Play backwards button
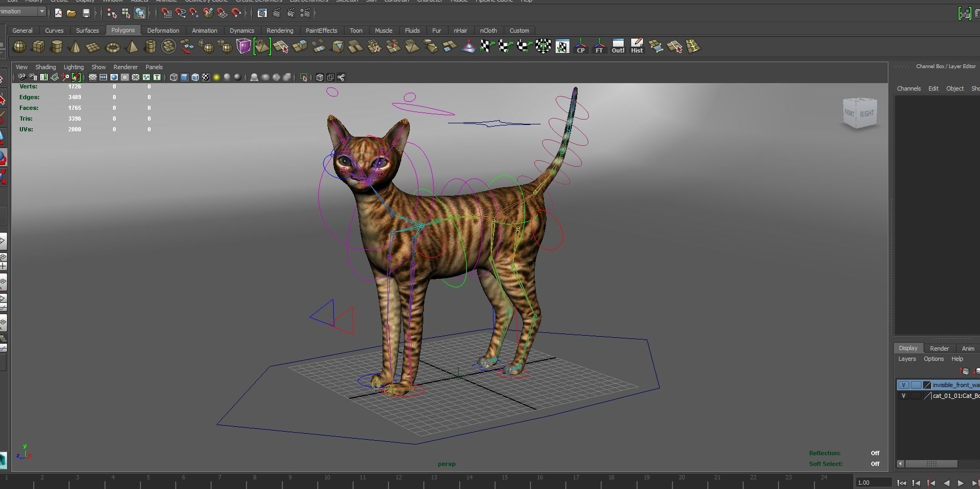The width and height of the screenshot is (980, 489). (x=946, y=483)
